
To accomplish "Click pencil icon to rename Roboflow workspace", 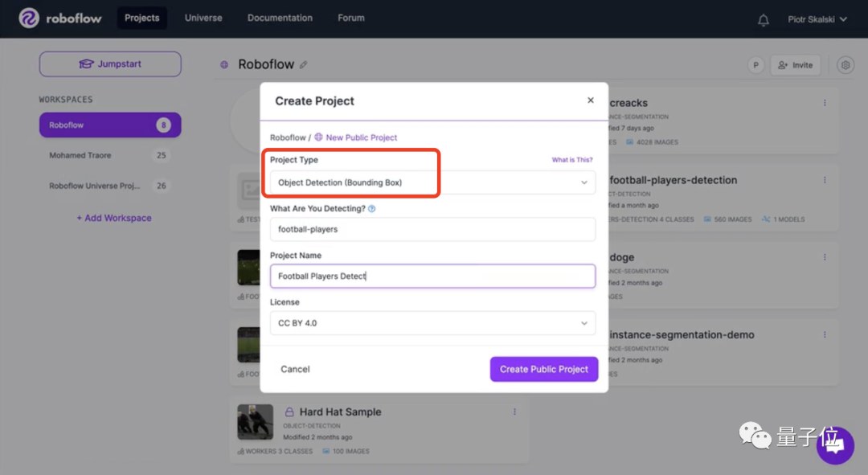I will (303, 65).
